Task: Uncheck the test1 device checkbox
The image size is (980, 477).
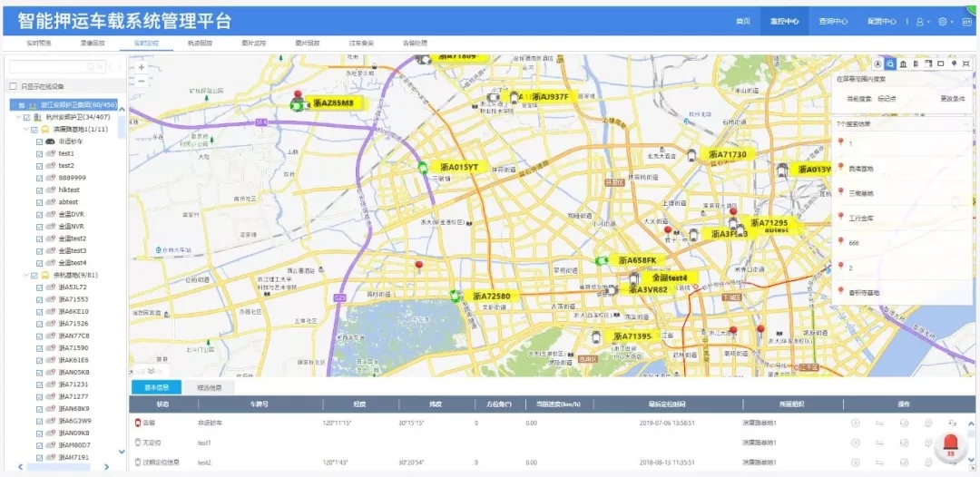Action: pos(39,153)
